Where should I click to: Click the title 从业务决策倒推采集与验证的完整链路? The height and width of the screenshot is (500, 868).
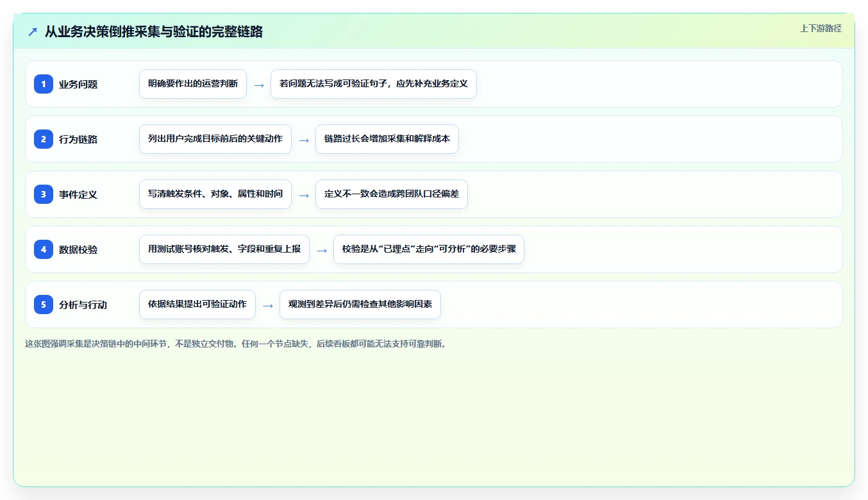[x=154, y=31]
